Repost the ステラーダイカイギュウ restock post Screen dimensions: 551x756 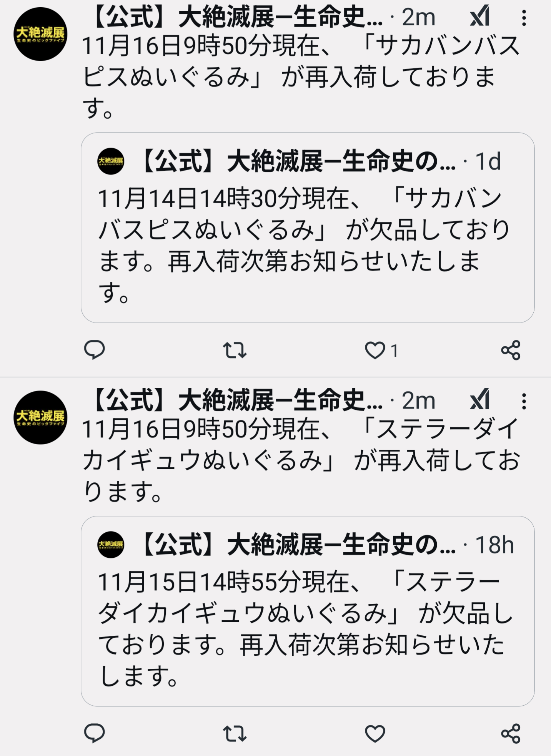(235, 733)
